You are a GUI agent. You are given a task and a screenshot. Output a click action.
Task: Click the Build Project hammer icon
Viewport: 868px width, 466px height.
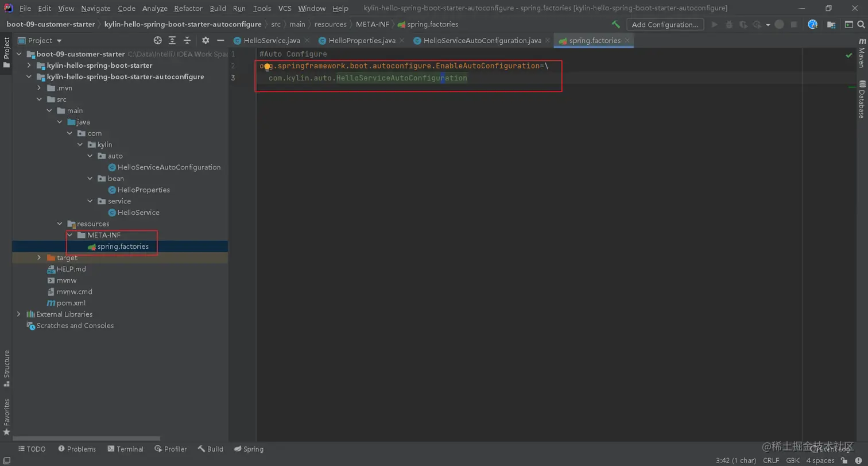pyautogui.click(x=616, y=25)
